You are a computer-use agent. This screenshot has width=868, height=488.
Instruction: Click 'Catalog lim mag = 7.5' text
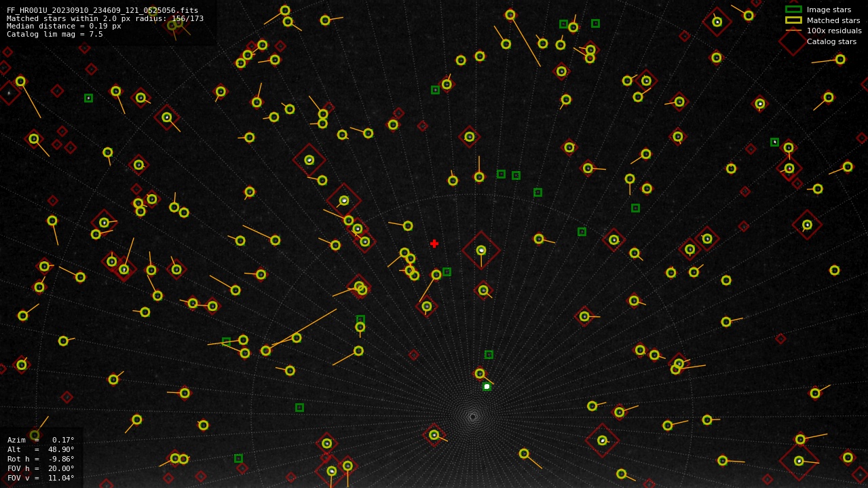[x=55, y=34]
